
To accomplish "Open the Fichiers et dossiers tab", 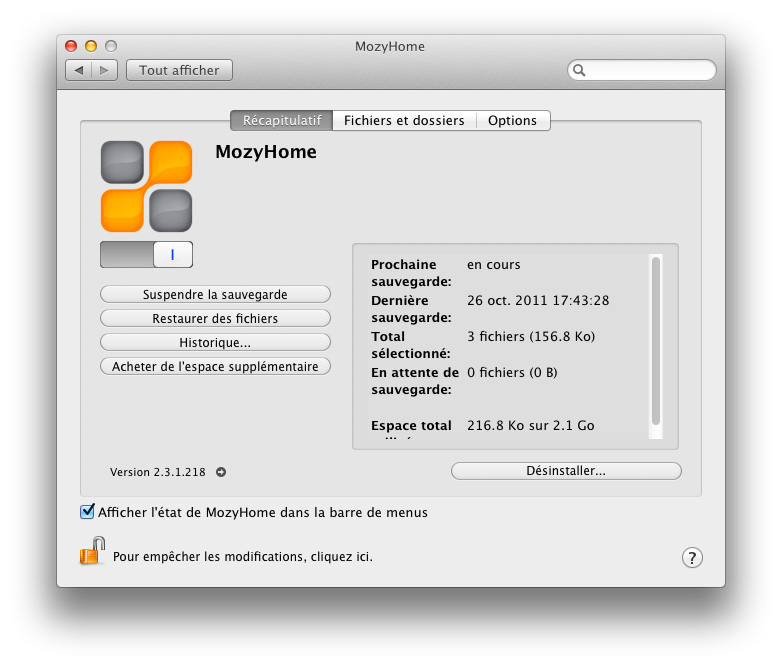I will 404,121.
